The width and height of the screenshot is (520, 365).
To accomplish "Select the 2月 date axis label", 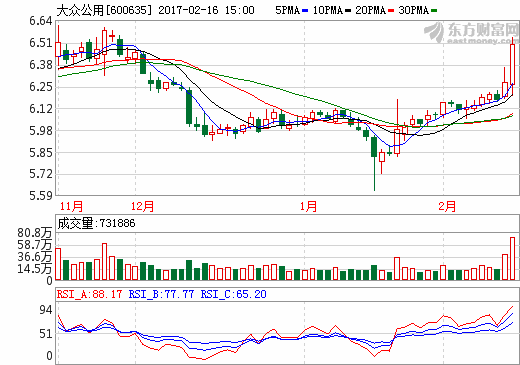I will point(447,206).
